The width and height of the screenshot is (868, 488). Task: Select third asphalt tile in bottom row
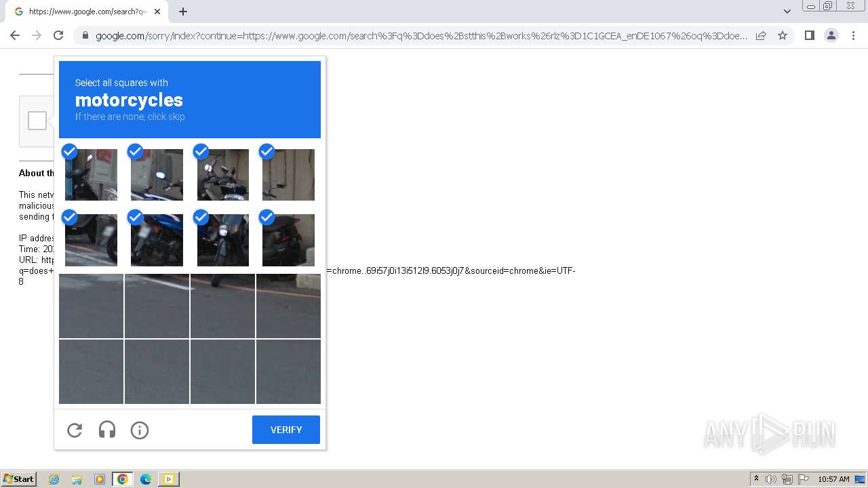[222, 371]
